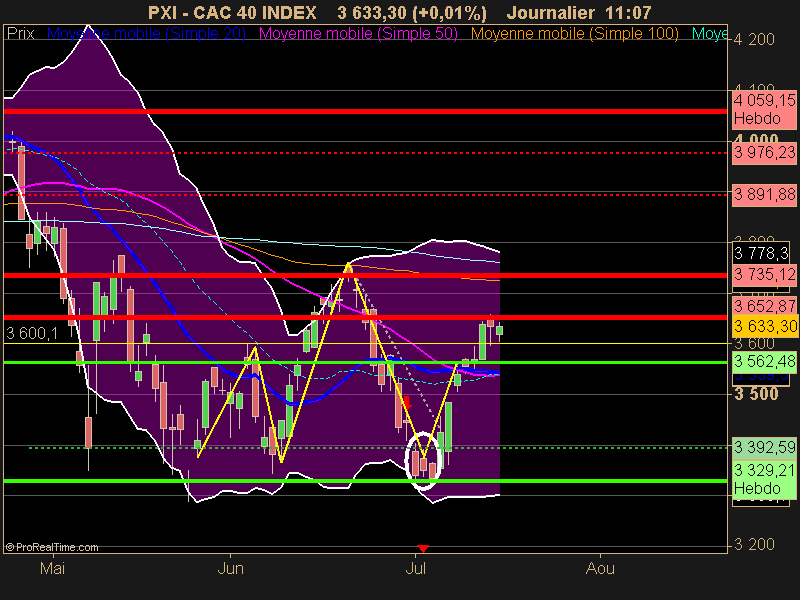Click the current quote '3 633,30 (+0,01%)'
800x600 pixels.
coord(412,12)
